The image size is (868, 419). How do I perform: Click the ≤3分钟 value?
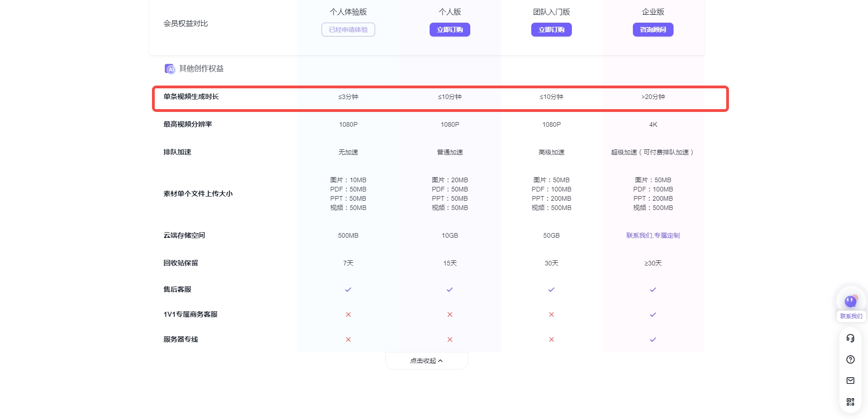348,97
